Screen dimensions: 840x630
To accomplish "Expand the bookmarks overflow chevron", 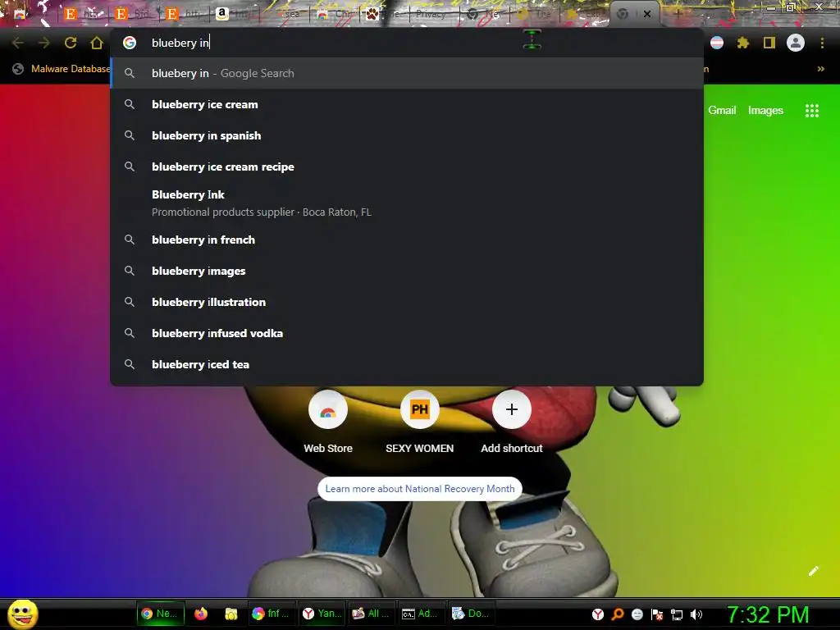I will tap(820, 69).
